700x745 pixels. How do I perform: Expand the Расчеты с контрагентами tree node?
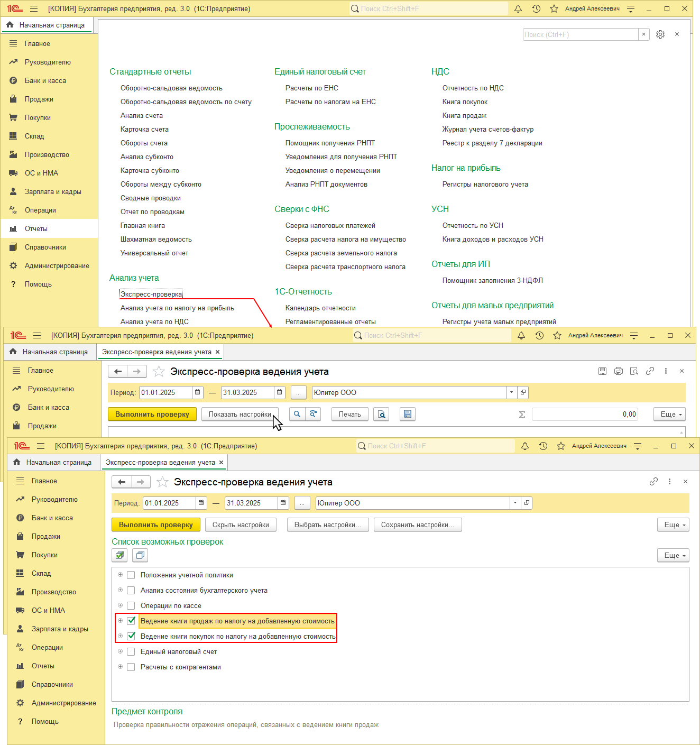pyautogui.click(x=120, y=667)
